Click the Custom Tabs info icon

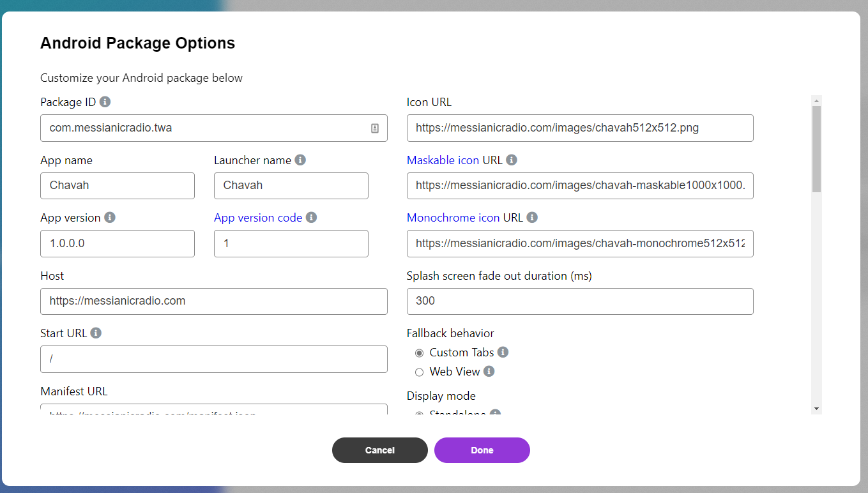pos(503,352)
